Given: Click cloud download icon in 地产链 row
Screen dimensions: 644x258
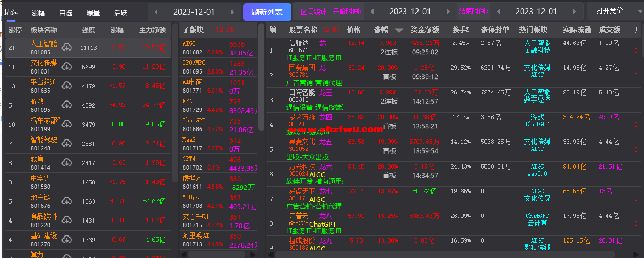Looking at the screenshot, I should (x=67, y=201).
